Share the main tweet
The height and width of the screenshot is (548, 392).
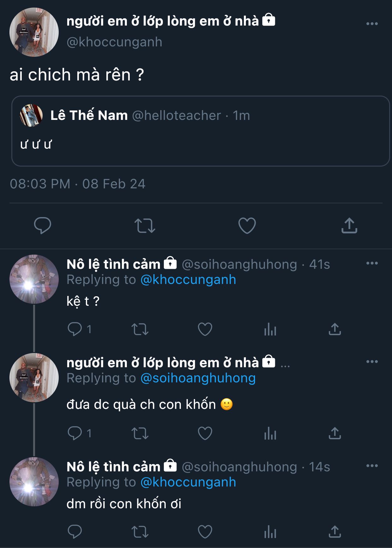coord(349,226)
